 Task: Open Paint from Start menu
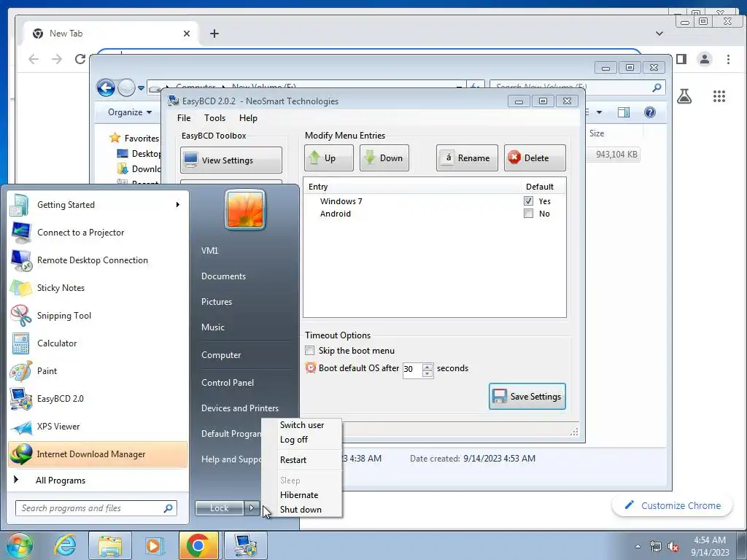98,370
